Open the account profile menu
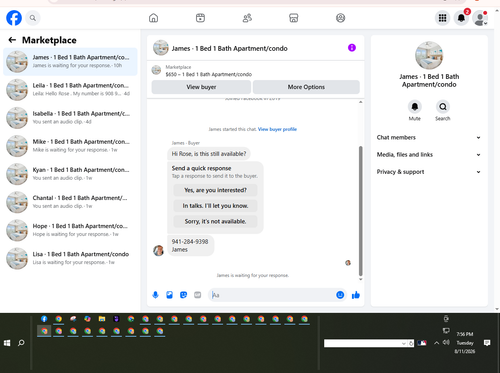Screen dimensions: 500x373 [480, 18]
